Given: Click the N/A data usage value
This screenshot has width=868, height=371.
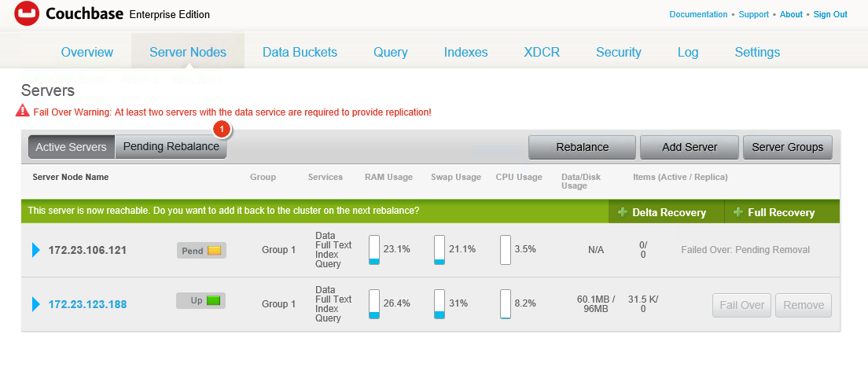Looking at the screenshot, I should point(596,250).
